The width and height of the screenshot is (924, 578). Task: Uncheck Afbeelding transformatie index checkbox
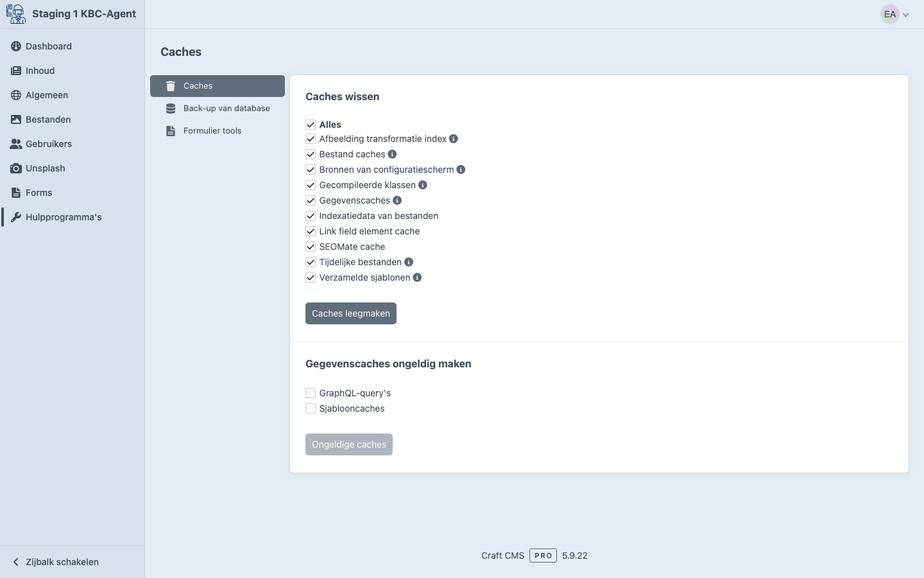pos(311,139)
